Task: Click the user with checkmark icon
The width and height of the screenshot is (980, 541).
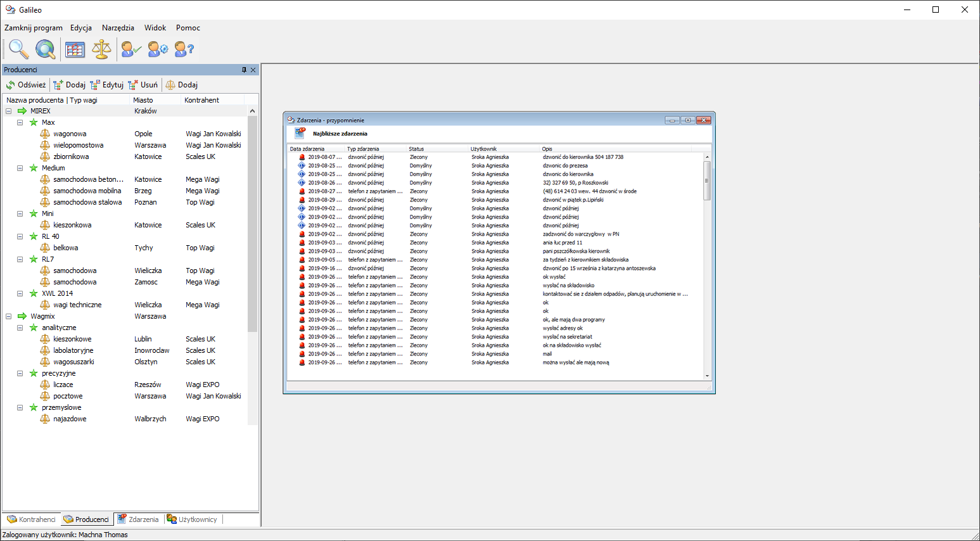Action: [x=131, y=49]
